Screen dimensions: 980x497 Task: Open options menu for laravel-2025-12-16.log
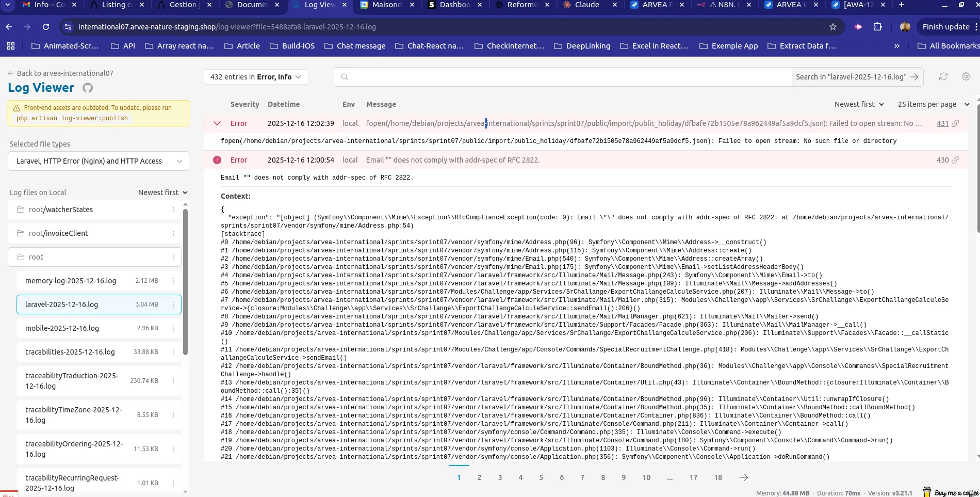coord(173,304)
